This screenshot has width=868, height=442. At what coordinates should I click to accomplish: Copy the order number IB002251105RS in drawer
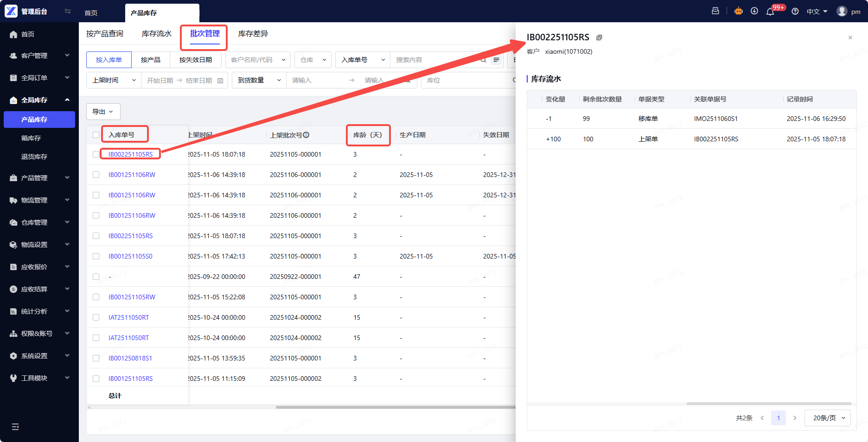click(599, 38)
